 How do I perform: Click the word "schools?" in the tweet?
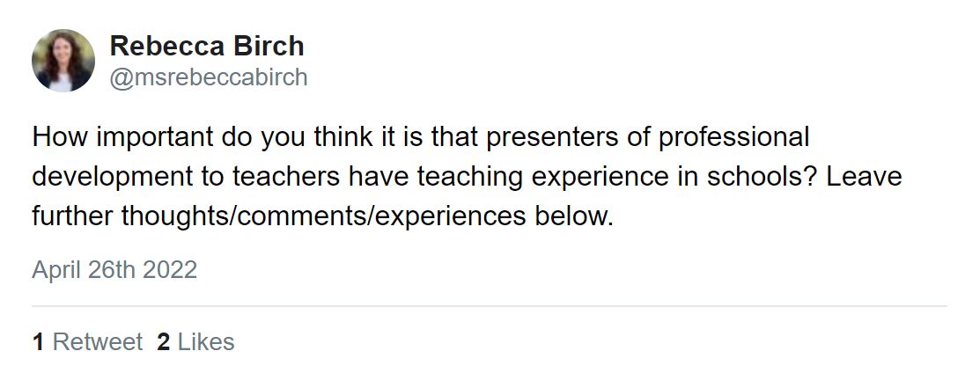click(x=763, y=176)
